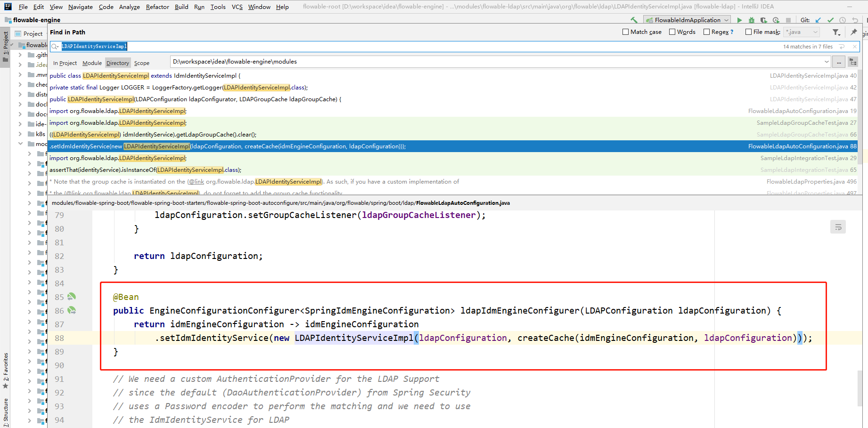Click the Run with Profiler icon
The image size is (868, 428).
pyautogui.click(x=776, y=20)
